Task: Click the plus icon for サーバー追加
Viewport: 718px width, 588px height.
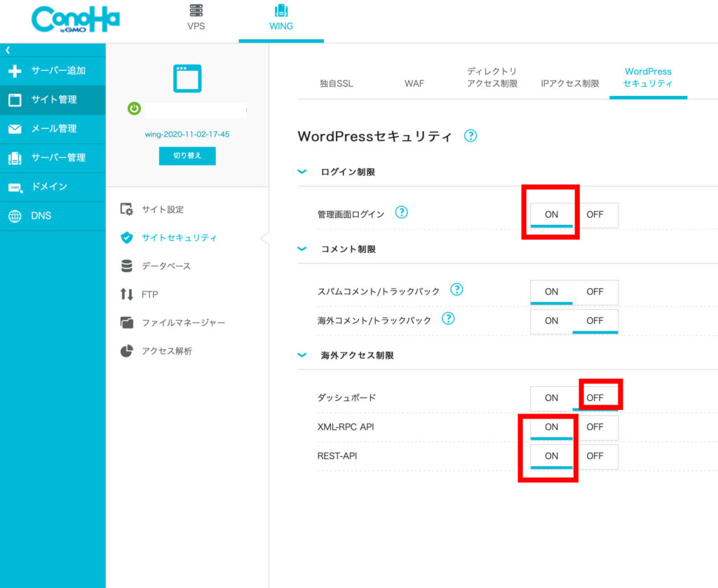Action: coord(15,71)
